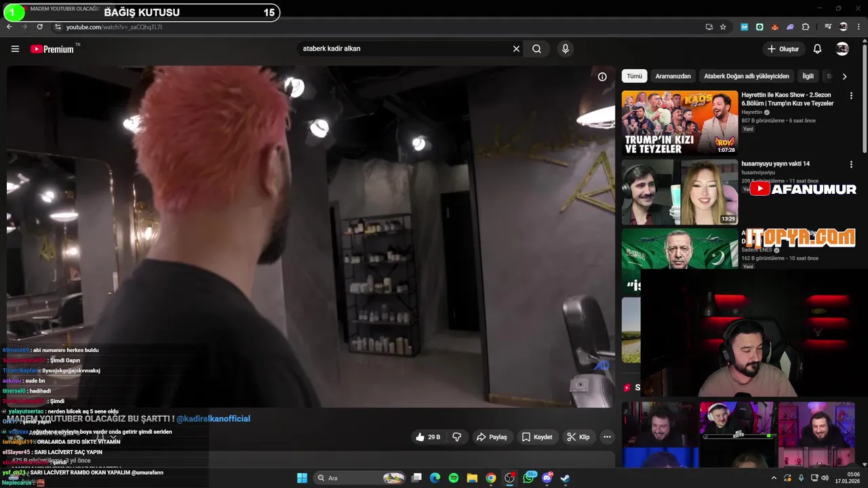Show video info card icon
This screenshot has width=868, height=488.
tap(602, 77)
